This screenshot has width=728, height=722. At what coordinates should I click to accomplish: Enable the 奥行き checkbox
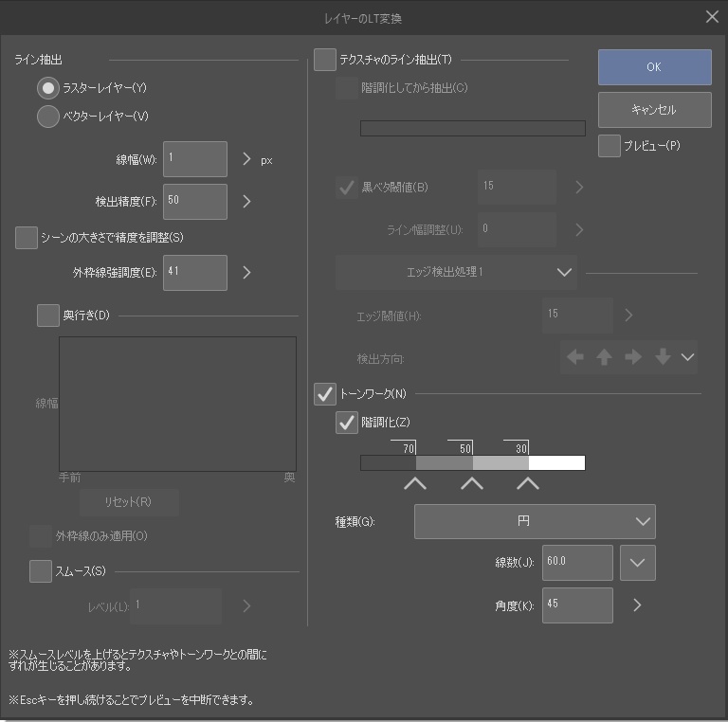click(x=48, y=316)
